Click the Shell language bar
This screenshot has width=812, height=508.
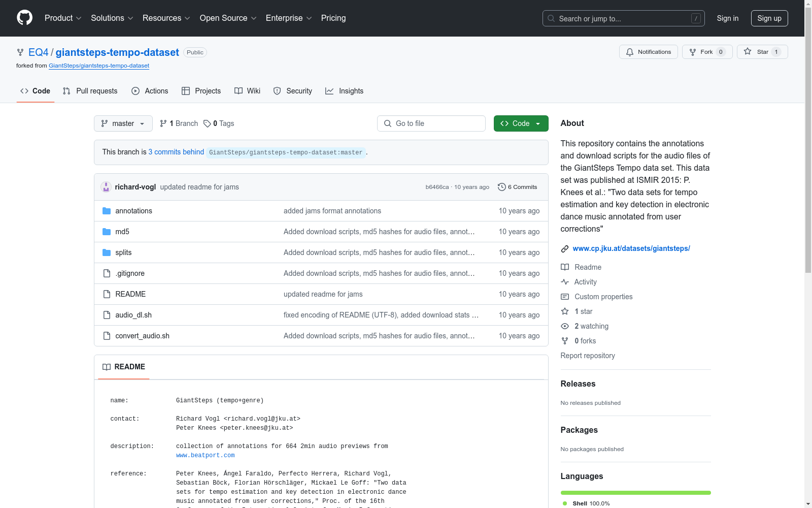(x=636, y=493)
